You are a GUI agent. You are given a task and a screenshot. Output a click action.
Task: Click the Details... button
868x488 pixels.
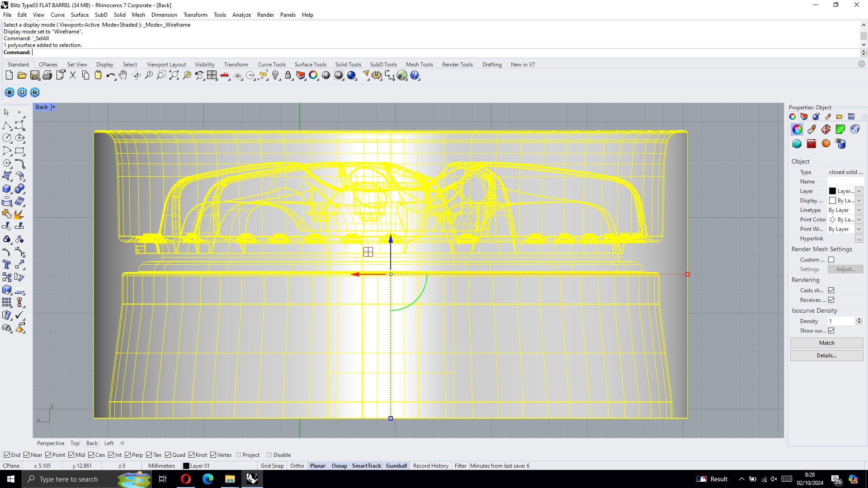pos(826,356)
